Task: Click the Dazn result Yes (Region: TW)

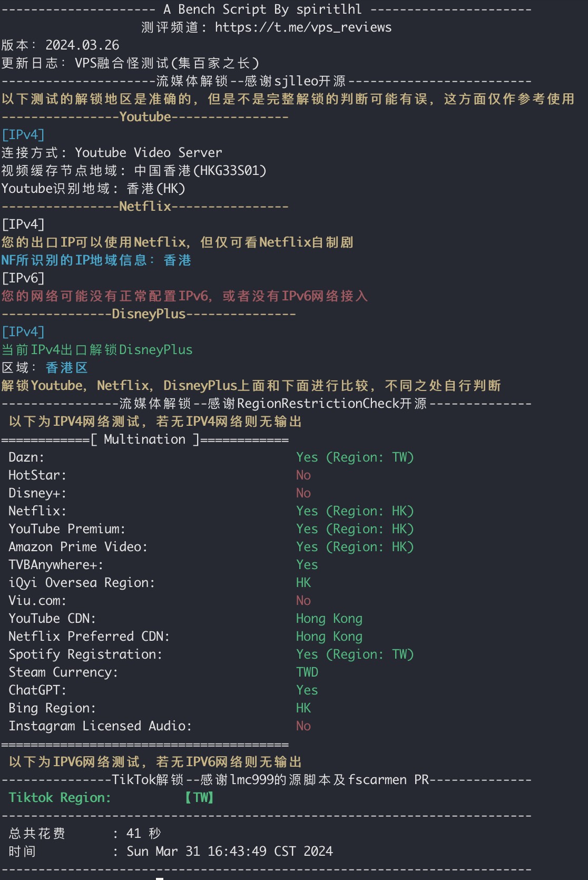Action: [355, 457]
